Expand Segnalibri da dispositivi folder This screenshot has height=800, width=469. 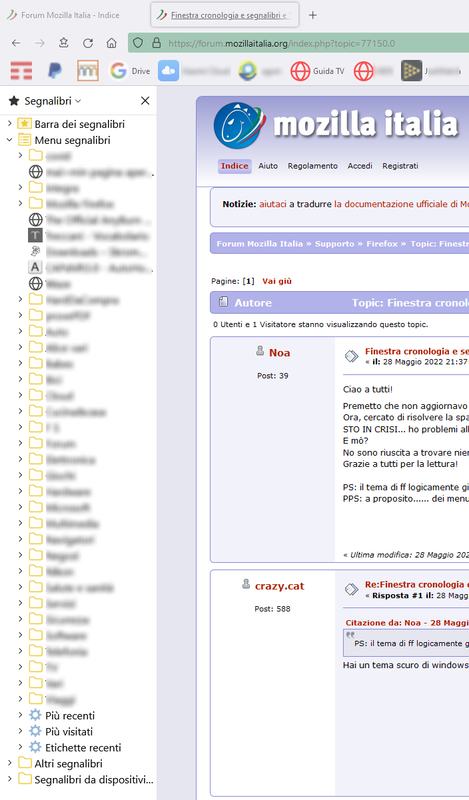(x=10, y=779)
